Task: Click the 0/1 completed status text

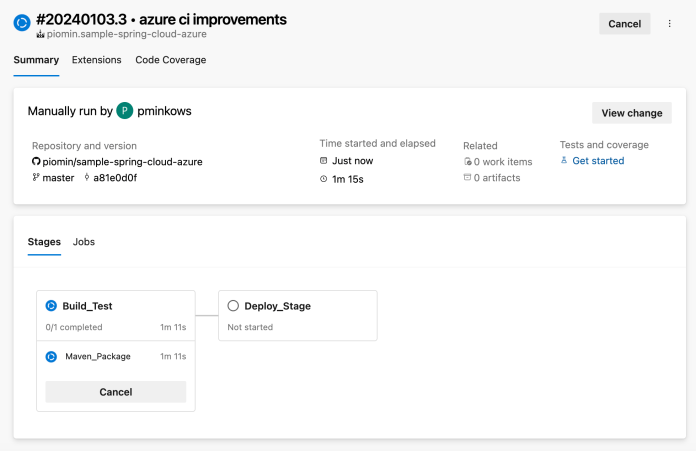Action: pyautogui.click(x=74, y=327)
